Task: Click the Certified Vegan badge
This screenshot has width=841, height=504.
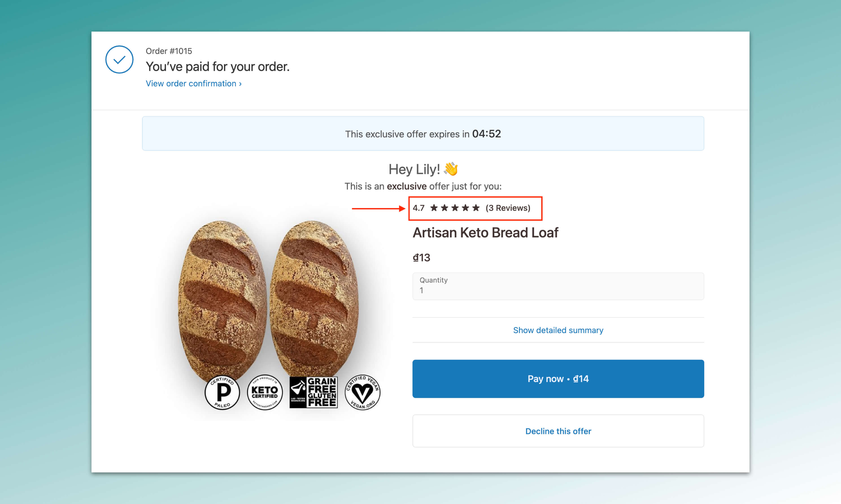Action: click(x=362, y=393)
